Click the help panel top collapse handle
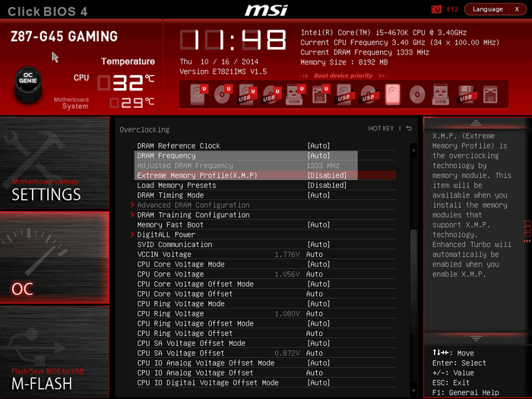 (x=476, y=123)
